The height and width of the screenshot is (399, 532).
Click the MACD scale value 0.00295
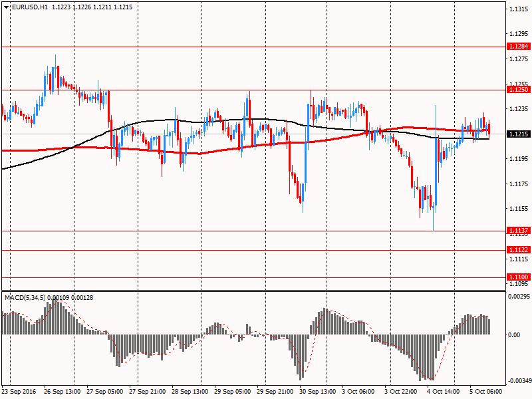click(x=519, y=297)
